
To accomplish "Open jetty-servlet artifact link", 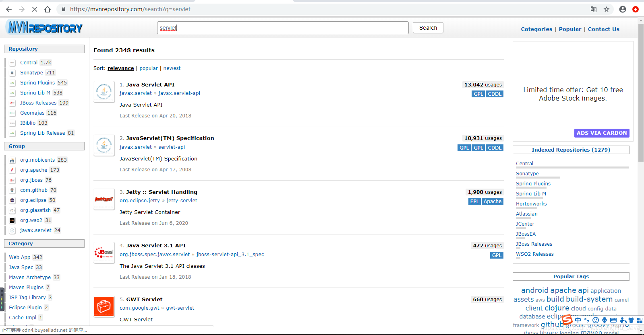I will coord(182,201).
